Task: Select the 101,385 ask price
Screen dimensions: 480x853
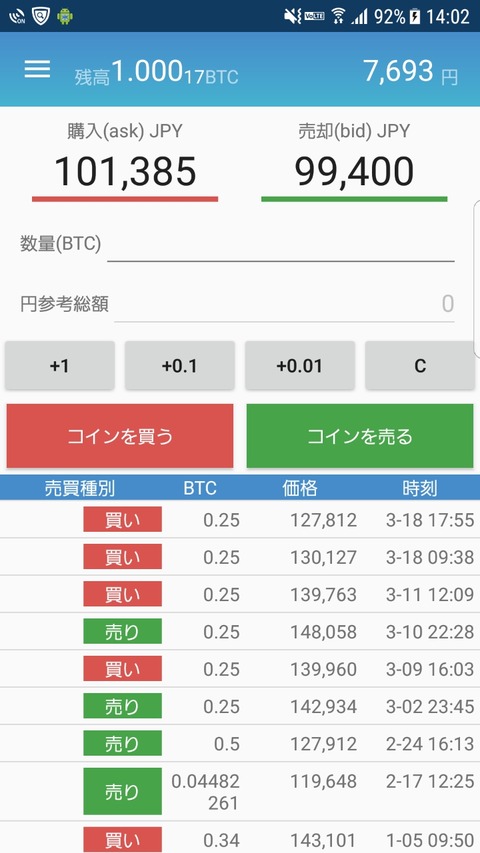Action: coord(125,171)
